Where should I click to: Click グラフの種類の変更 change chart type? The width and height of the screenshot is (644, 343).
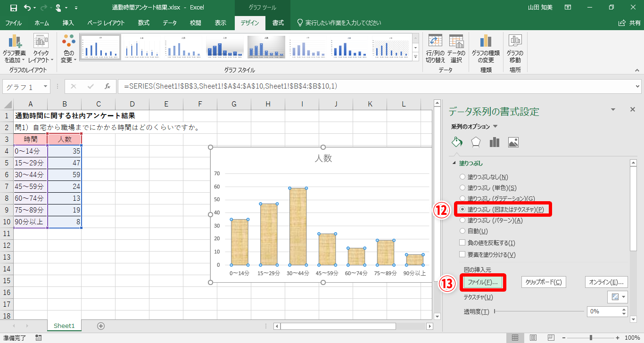pyautogui.click(x=486, y=49)
